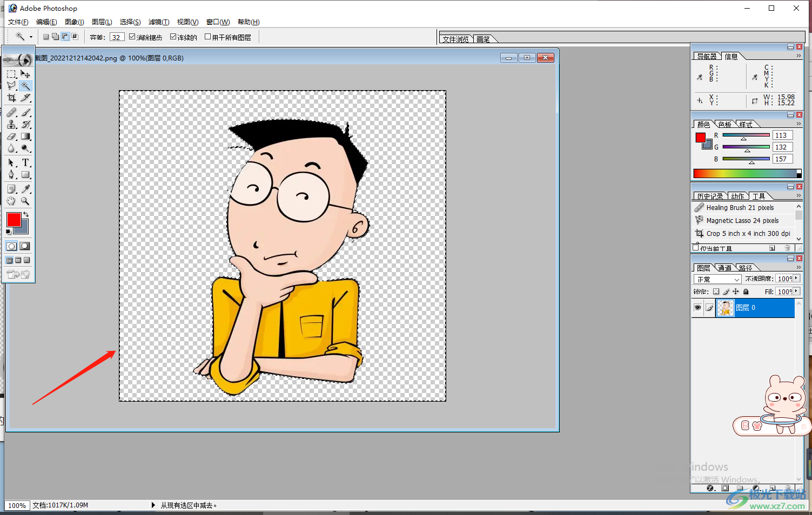Open the Tool Presets panel flyout menu
Image resolution: width=812 pixels, height=515 pixels.
798,195
